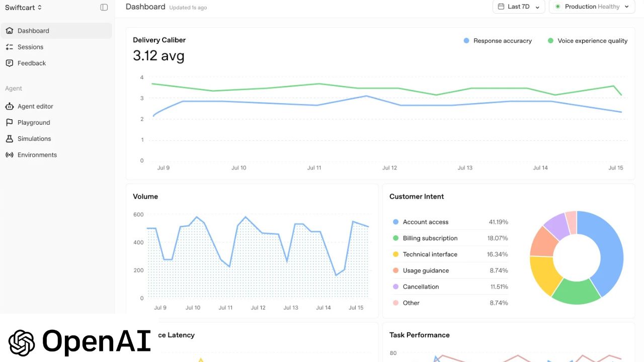Open Agent editor in the sidebar

56,106
